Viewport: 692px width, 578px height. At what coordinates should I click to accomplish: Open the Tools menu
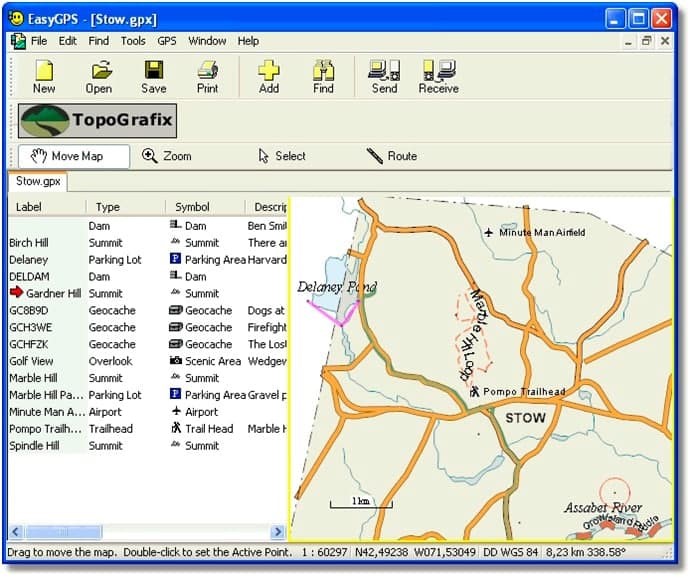click(133, 41)
